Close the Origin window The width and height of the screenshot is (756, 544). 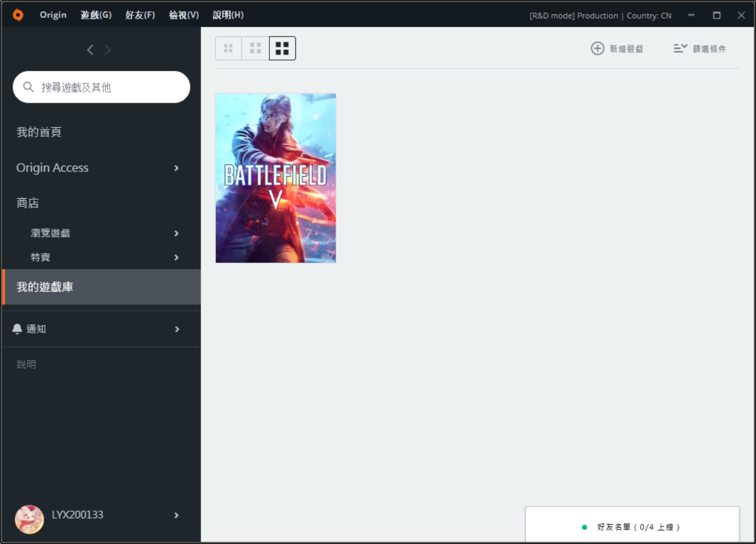point(741,15)
